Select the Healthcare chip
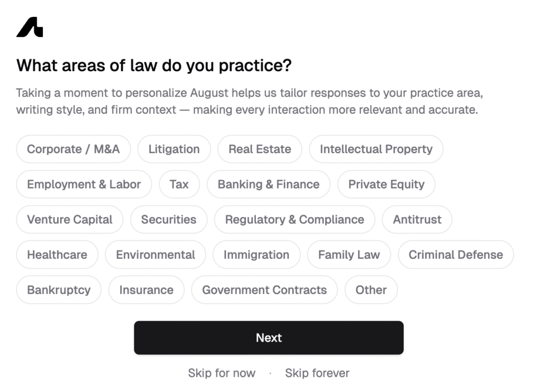Image resolution: width=537 pixels, height=392 pixels. coord(57,255)
